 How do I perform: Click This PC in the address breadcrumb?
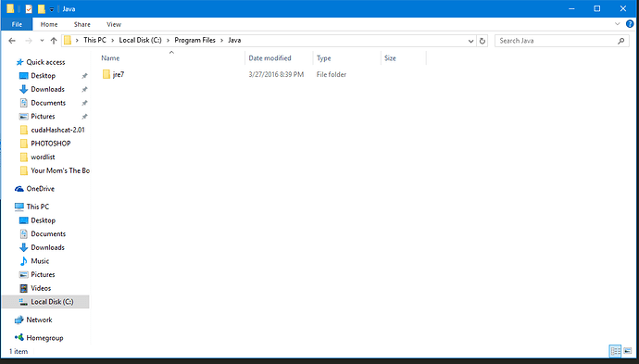(x=94, y=41)
